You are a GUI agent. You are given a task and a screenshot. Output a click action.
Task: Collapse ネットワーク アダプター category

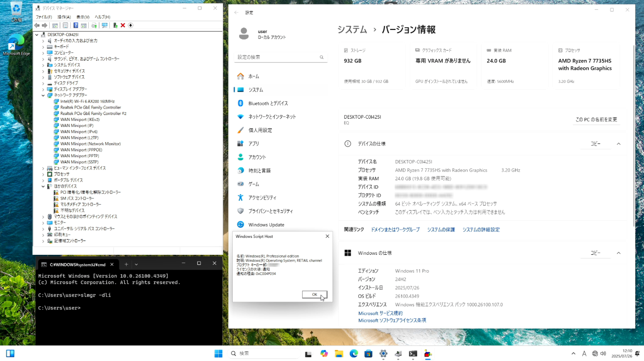(x=43, y=95)
